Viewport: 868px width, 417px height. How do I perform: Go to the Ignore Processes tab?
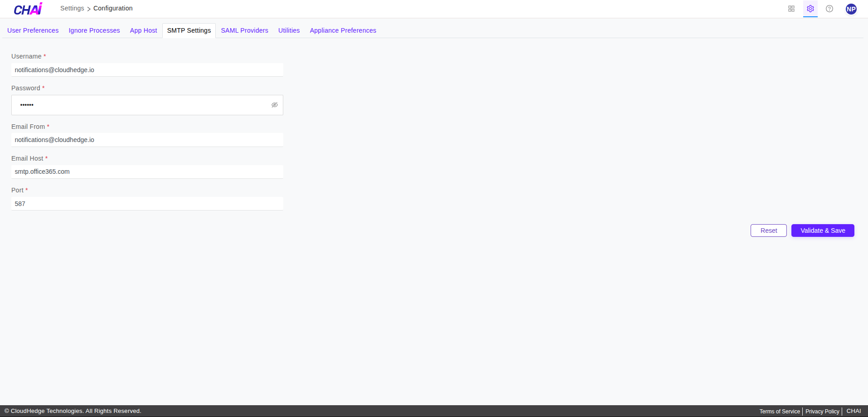94,30
